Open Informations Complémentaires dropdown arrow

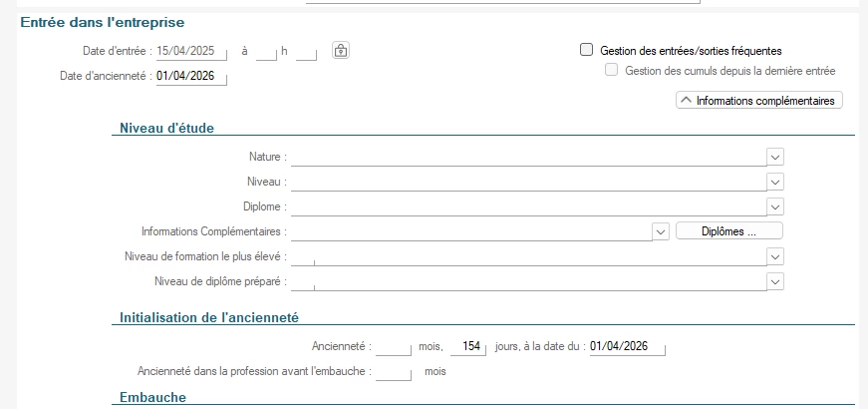[661, 231]
